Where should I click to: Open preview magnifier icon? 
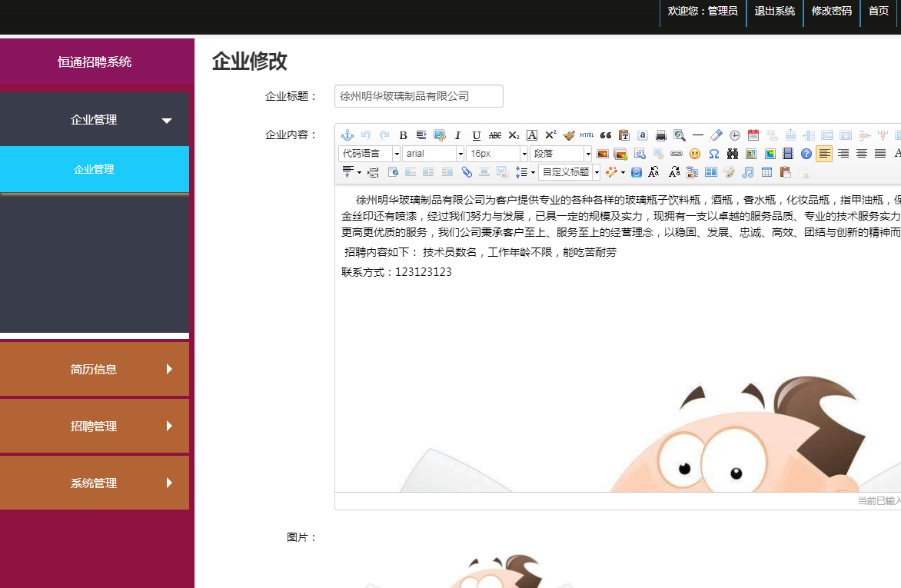679,135
